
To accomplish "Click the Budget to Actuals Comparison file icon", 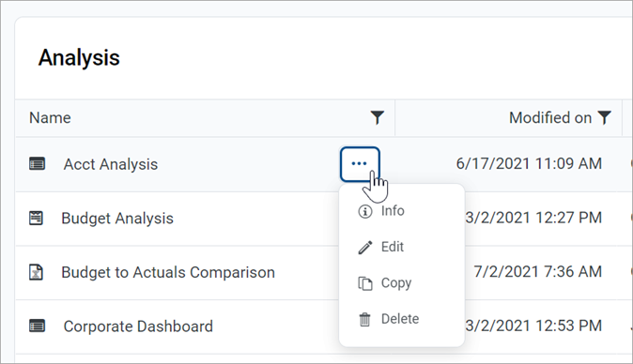I will pyautogui.click(x=36, y=272).
